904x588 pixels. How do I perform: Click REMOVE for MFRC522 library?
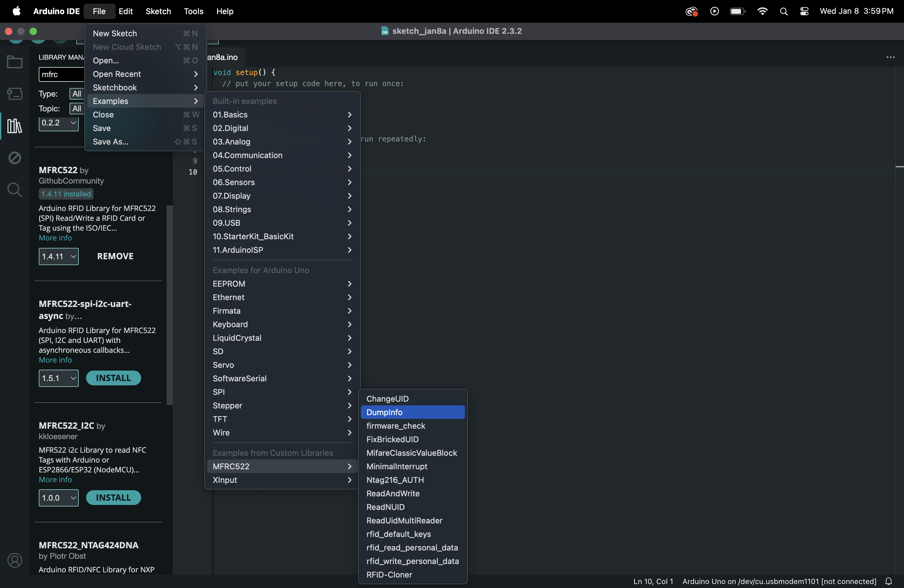[115, 256]
